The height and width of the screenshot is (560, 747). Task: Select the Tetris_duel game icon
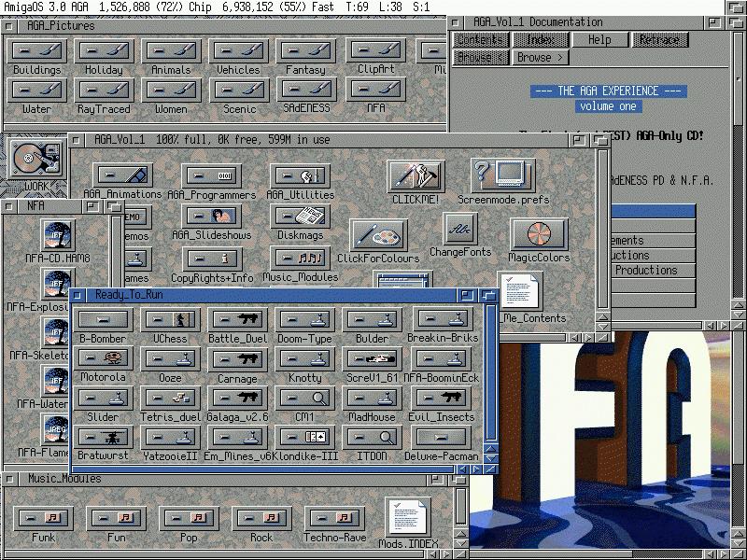click(x=170, y=399)
